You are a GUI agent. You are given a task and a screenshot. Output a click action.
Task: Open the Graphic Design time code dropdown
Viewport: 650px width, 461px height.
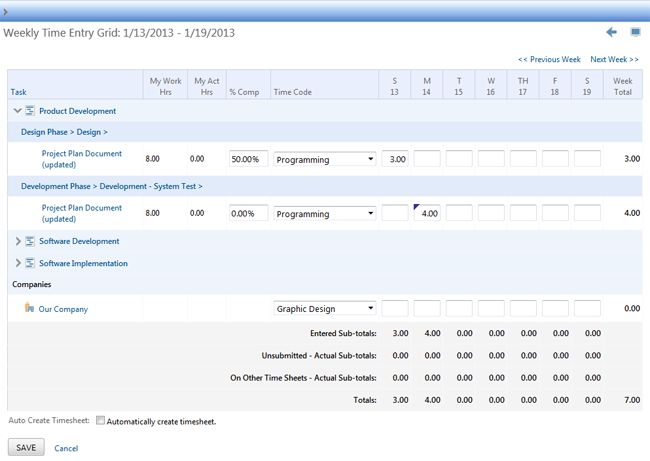pos(325,308)
